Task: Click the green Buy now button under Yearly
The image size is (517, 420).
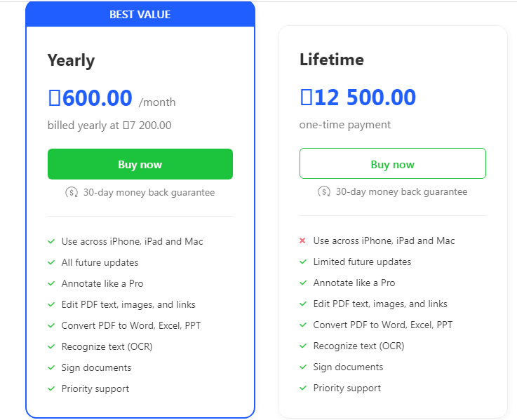Action: [140, 165]
